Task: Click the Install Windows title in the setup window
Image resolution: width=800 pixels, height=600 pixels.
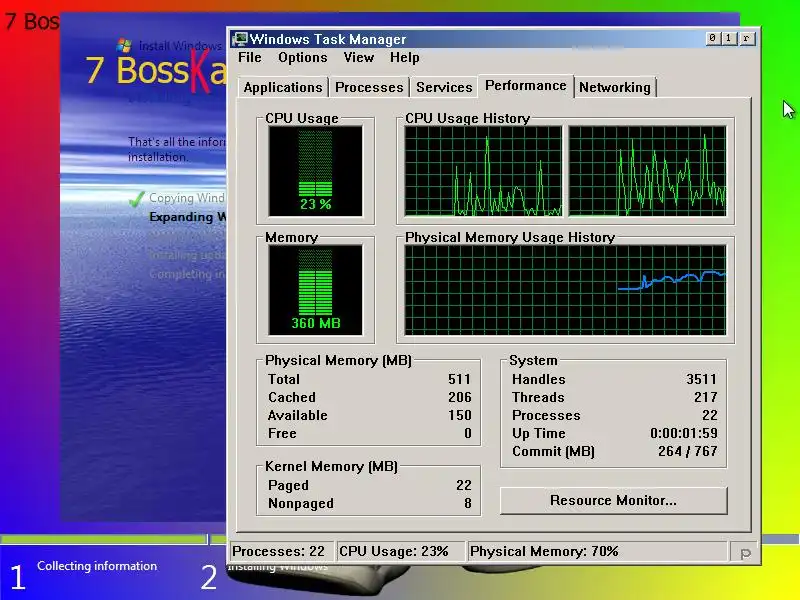Action: tap(180, 46)
